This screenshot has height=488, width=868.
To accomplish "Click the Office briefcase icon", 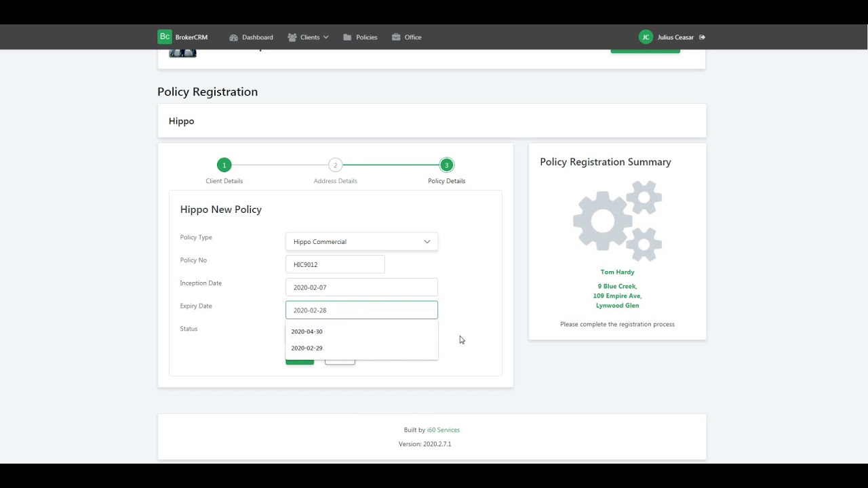I will coord(396,37).
